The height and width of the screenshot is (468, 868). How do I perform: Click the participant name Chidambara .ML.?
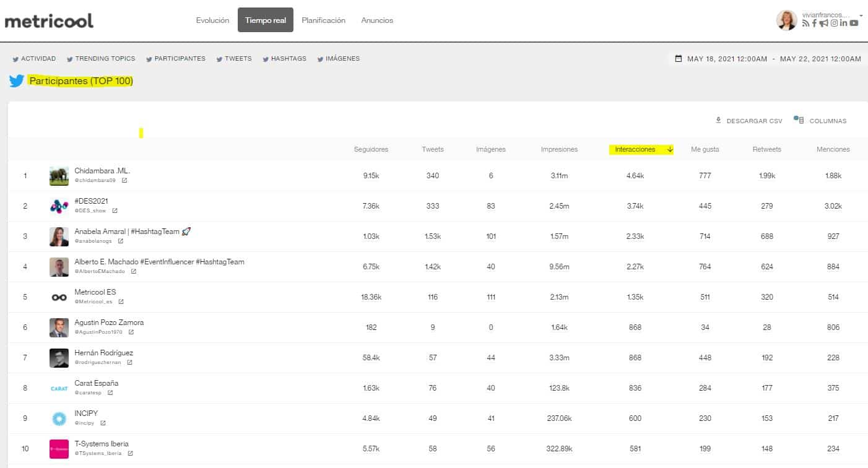[x=102, y=171]
